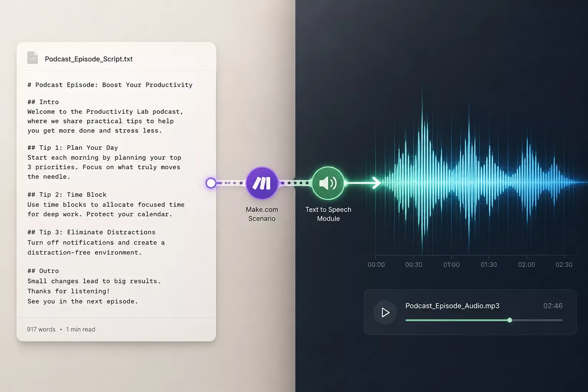Image resolution: width=588 pixels, height=392 pixels.
Task: Click the arrow pointing to the waveform
Action: [363, 183]
